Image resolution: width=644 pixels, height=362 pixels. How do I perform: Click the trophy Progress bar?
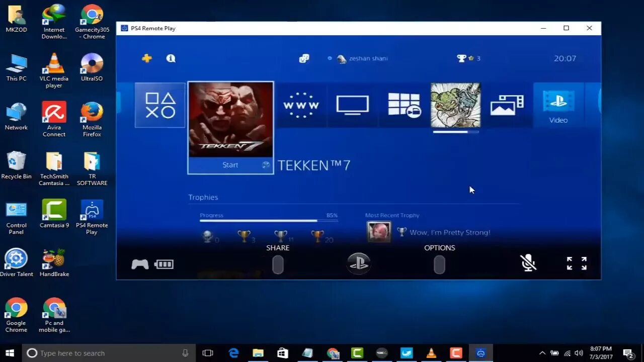click(269, 220)
